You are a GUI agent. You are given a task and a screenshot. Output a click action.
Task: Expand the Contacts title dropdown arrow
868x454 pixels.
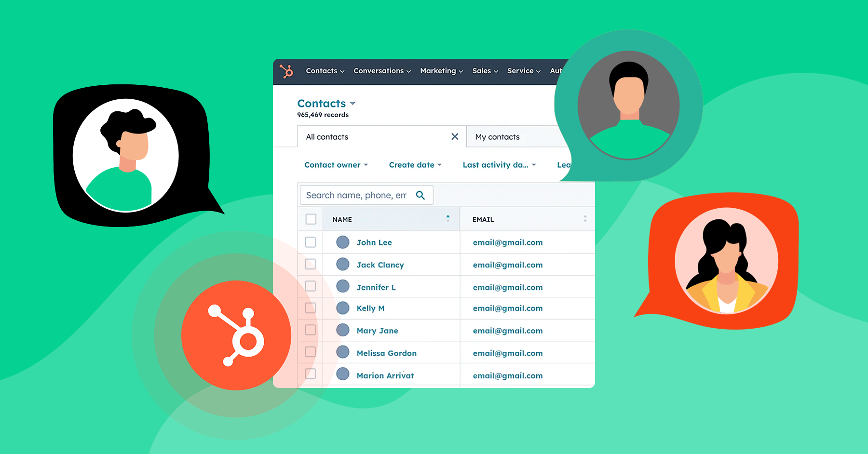[353, 103]
